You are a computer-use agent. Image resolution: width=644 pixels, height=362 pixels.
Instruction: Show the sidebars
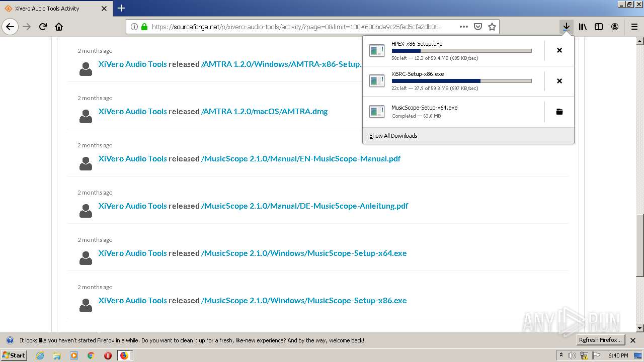coord(599,27)
